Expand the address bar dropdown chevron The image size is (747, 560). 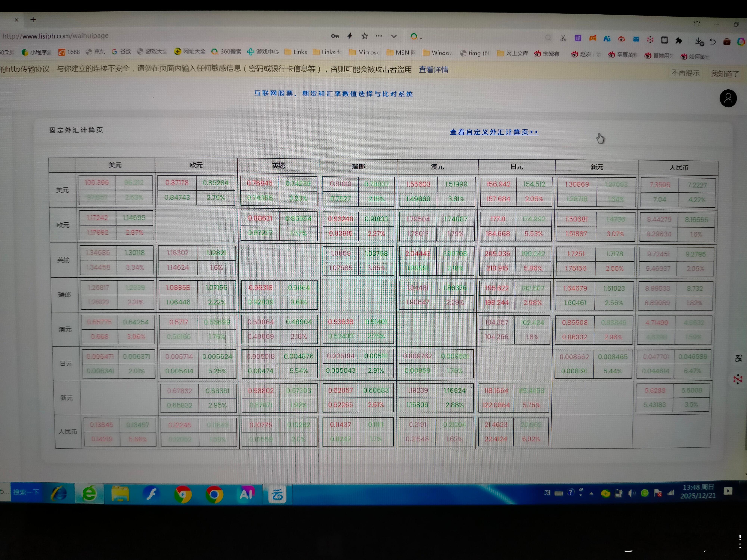click(394, 36)
